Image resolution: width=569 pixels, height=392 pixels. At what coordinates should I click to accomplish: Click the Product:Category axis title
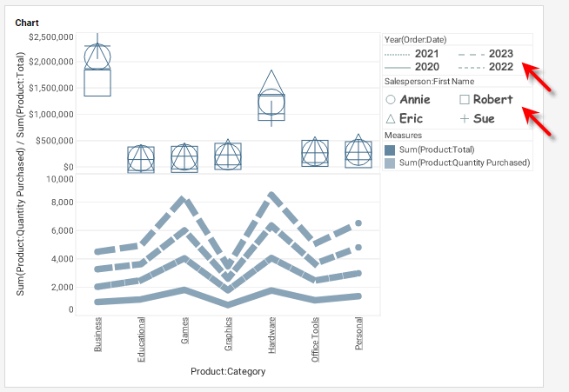point(228,371)
